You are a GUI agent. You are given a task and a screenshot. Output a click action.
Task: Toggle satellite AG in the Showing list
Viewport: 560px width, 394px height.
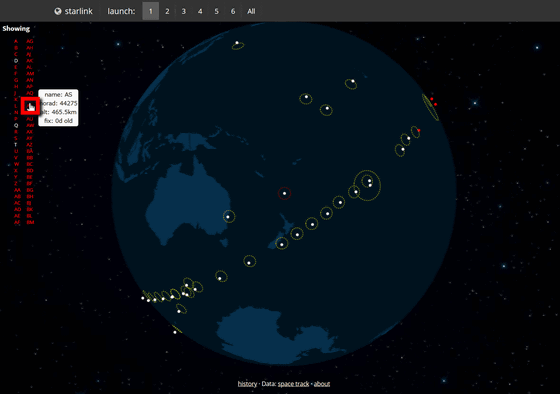(30, 41)
